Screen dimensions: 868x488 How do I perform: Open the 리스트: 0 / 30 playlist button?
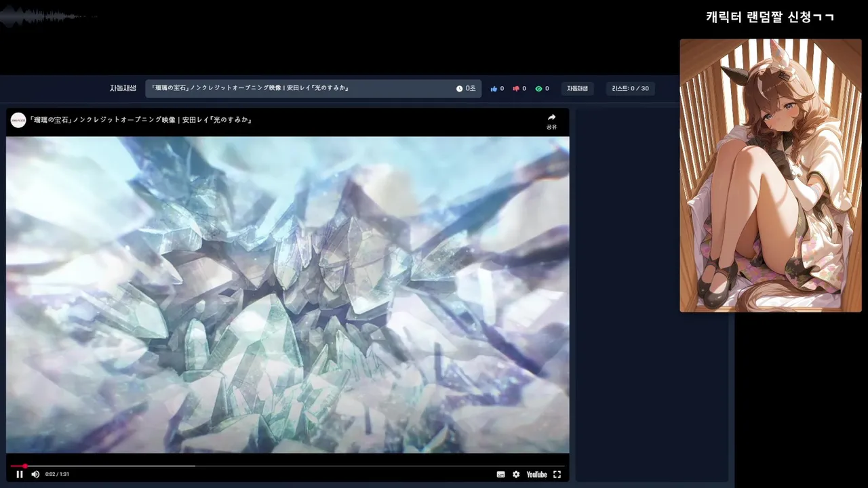631,89
